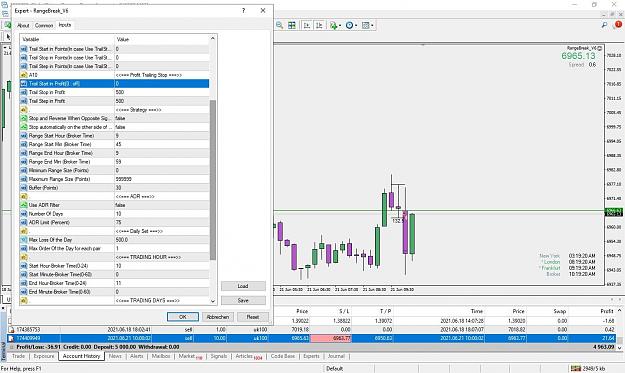Image resolution: width=625 pixels, height=373 pixels.
Task: Click the zoom out magnifier toolbar icon
Action: (x=279, y=25)
